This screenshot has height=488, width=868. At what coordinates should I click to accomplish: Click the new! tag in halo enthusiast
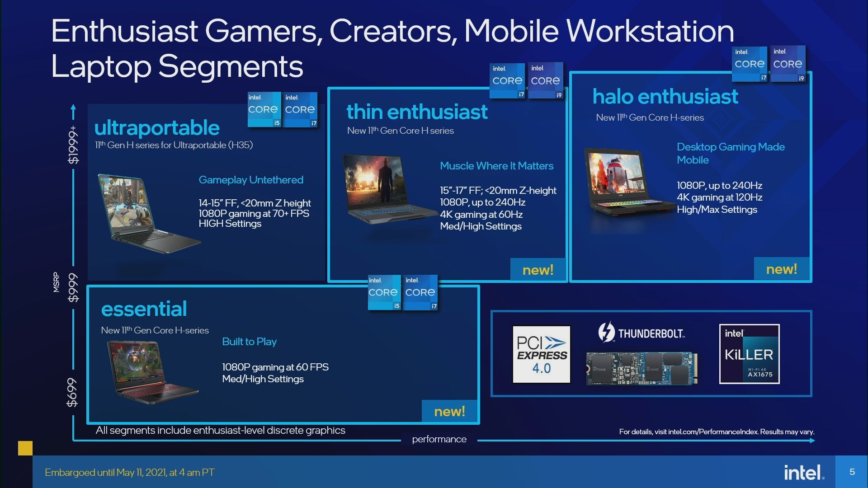click(x=782, y=269)
